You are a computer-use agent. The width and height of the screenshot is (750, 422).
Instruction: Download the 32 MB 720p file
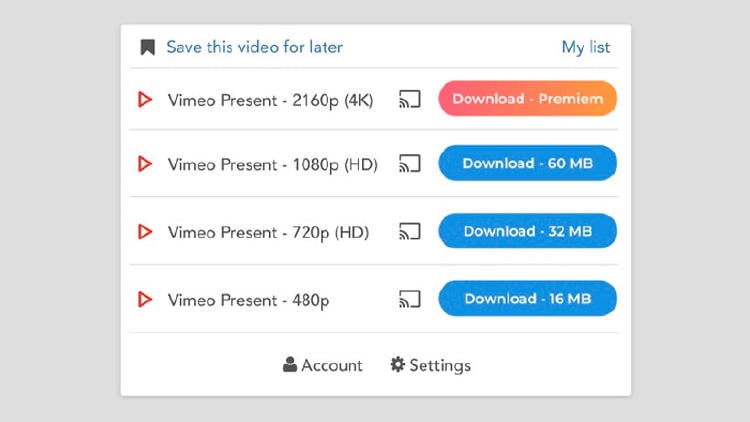point(527,232)
